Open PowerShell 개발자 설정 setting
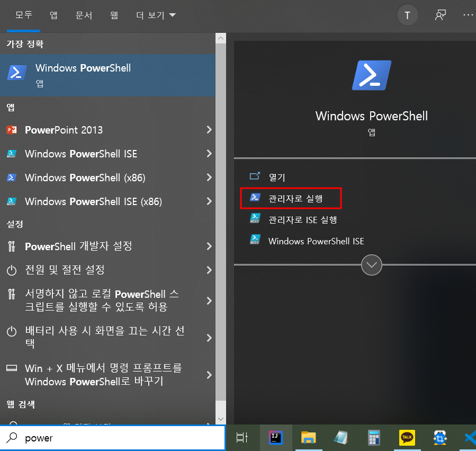 pos(108,246)
